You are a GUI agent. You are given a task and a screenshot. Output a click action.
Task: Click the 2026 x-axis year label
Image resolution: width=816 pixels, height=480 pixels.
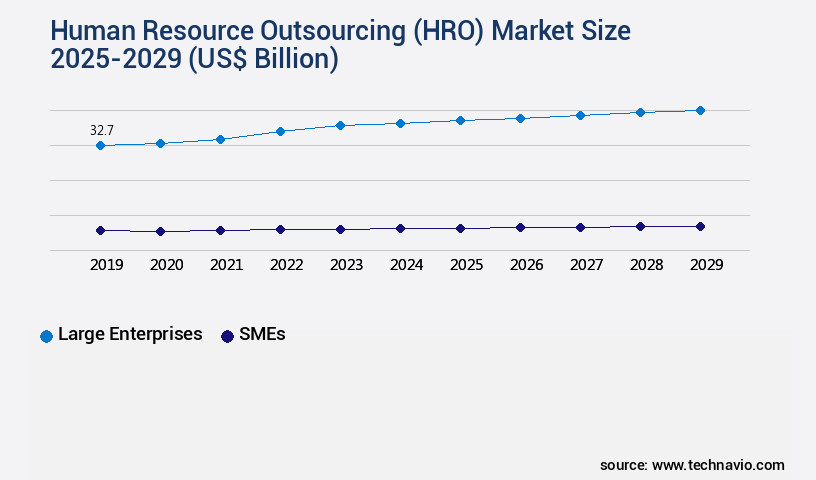click(x=526, y=265)
